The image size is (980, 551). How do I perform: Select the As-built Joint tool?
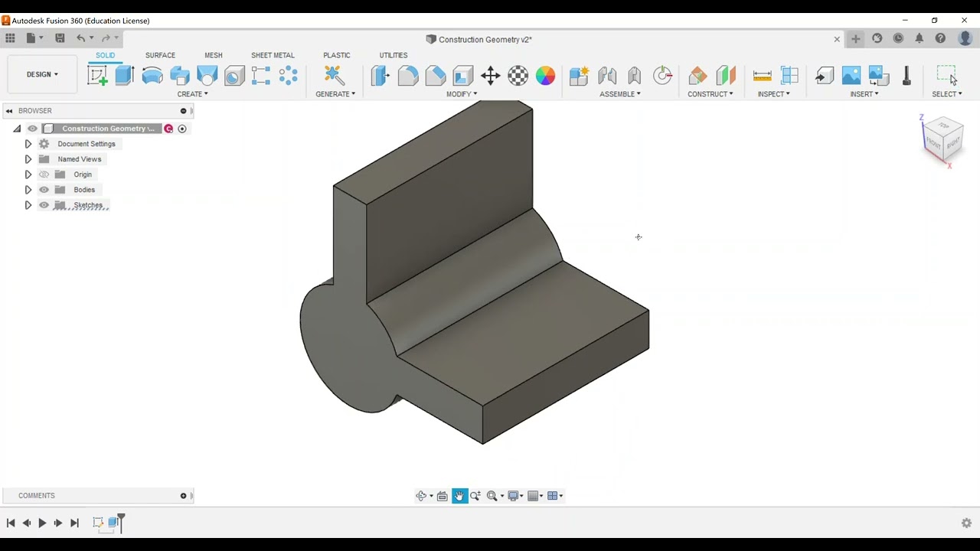coord(635,75)
